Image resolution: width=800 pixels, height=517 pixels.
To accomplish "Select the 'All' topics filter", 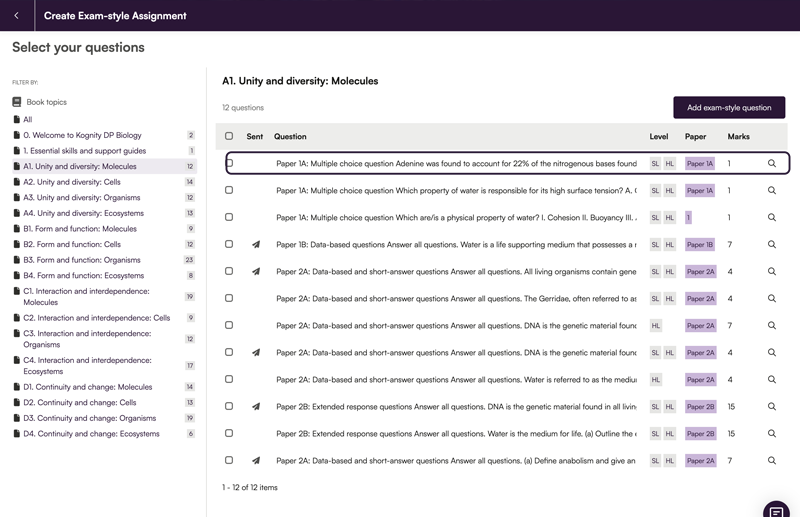I will (28, 119).
